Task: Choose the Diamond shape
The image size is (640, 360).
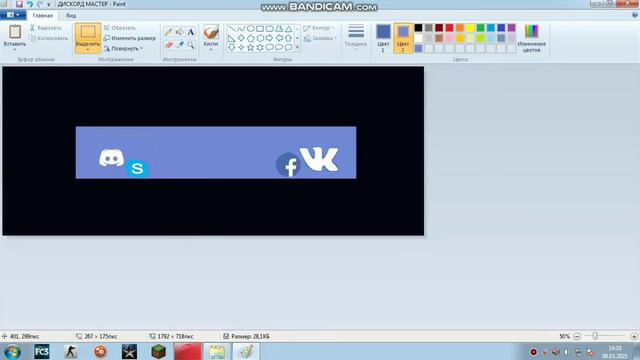Action: (x=241, y=38)
